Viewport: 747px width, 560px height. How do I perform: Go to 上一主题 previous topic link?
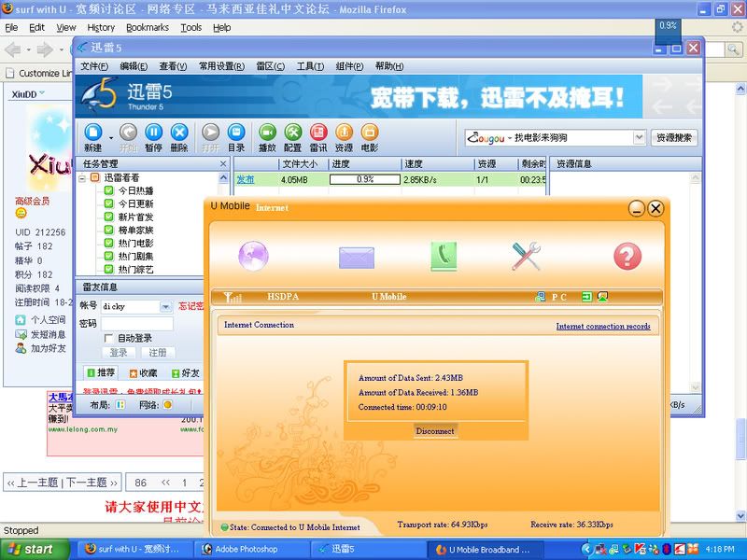pyautogui.click(x=37, y=483)
